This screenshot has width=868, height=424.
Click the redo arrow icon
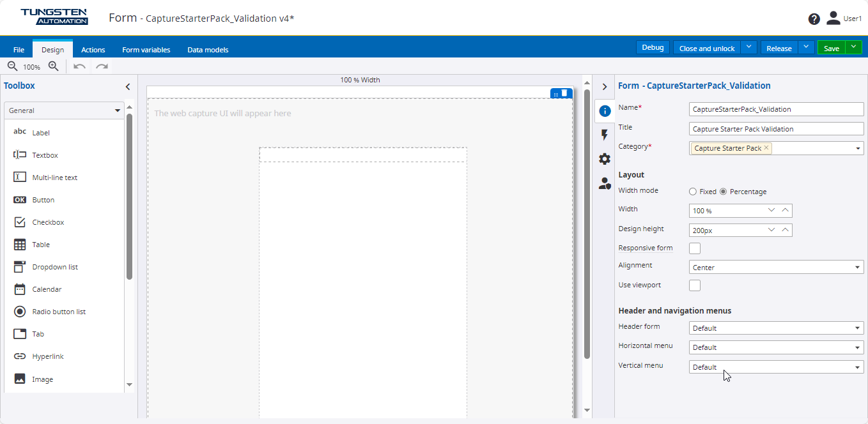(102, 66)
